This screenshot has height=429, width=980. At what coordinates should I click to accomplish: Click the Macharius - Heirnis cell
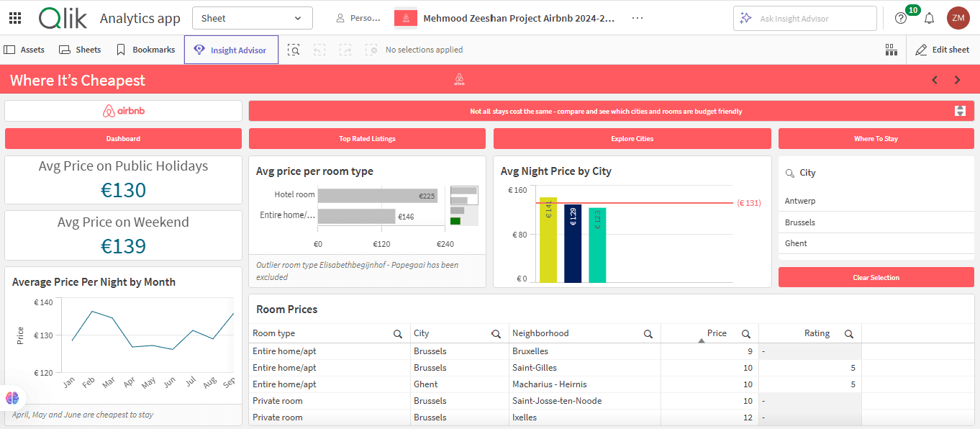(x=585, y=384)
